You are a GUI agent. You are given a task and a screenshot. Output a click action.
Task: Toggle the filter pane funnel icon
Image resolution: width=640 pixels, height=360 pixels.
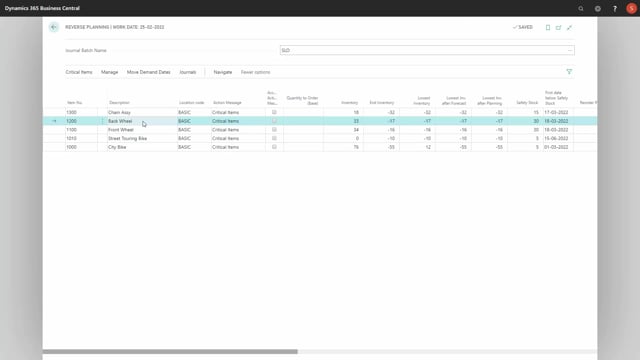click(x=569, y=72)
